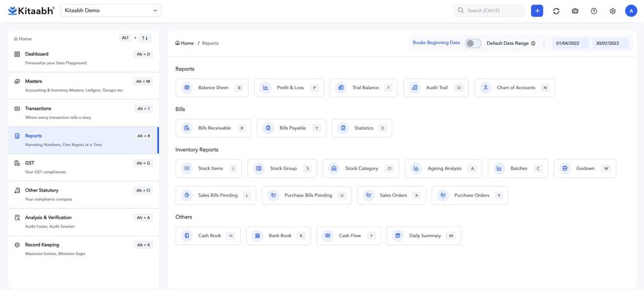Image resolution: width=644 pixels, height=290 pixels.
Task: Open the start date 01/04/2022 picker
Action: (x=571, y=43)
